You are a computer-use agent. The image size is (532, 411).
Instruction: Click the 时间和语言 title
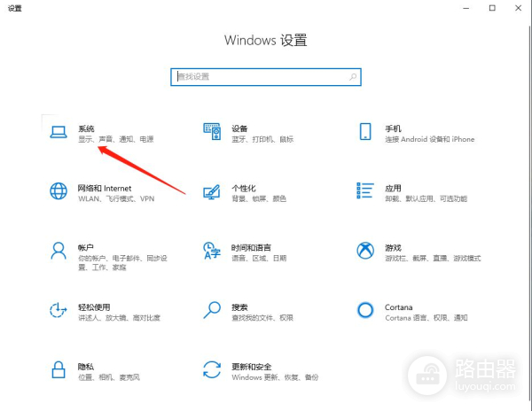[251, 248]
